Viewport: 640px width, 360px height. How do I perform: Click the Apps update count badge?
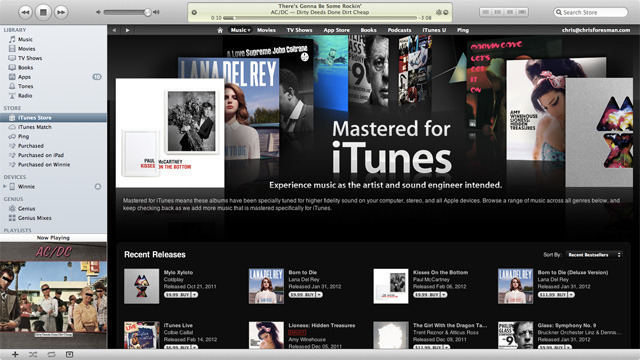[97, 77]
